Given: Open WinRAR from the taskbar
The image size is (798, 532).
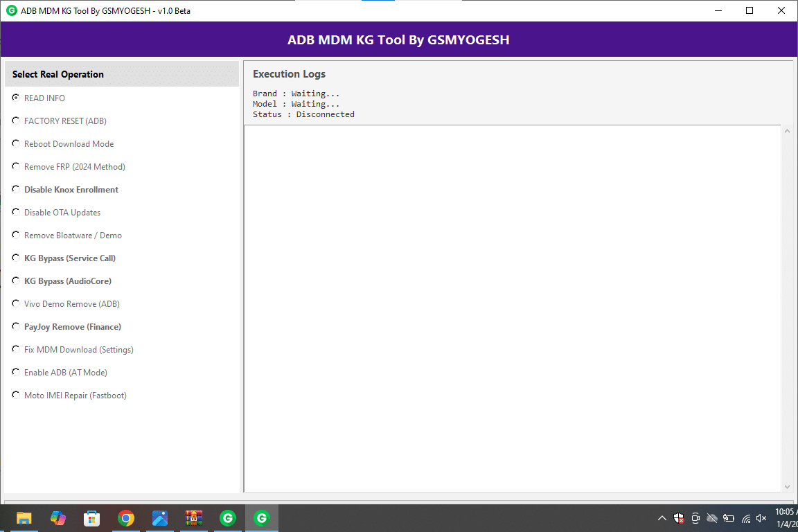Looking at the screenshot, I should [193, 517].
